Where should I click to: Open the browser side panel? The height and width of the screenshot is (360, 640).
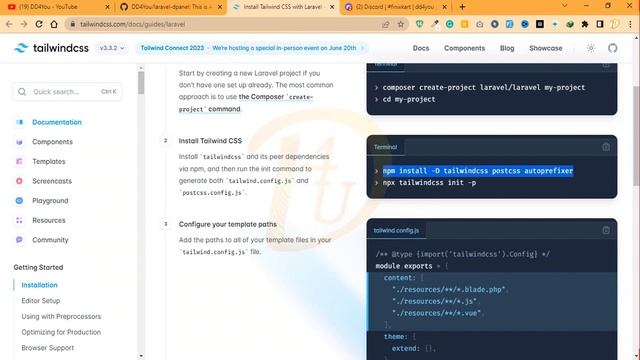[x=600, y=24]
